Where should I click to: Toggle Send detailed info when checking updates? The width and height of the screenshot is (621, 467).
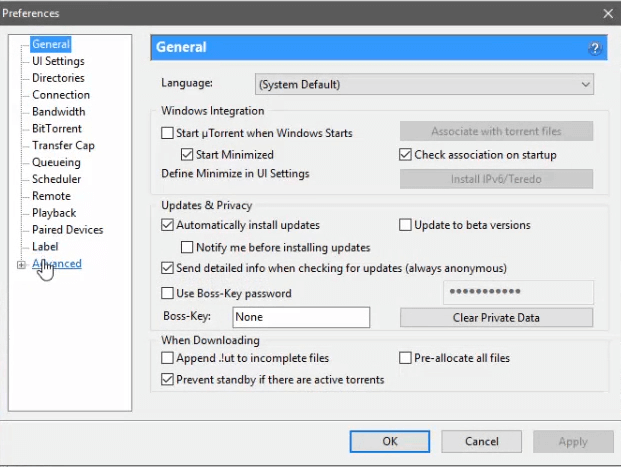(x=167, y=268)
